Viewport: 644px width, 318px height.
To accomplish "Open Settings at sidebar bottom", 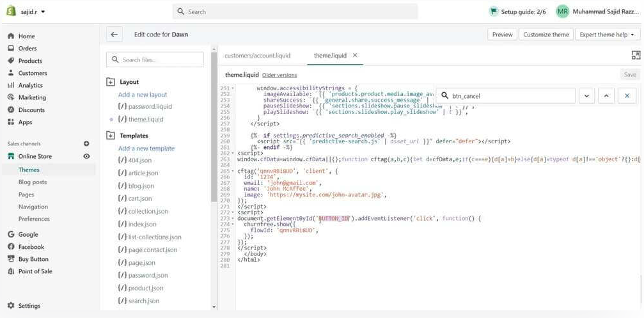I will click(29, 306).
